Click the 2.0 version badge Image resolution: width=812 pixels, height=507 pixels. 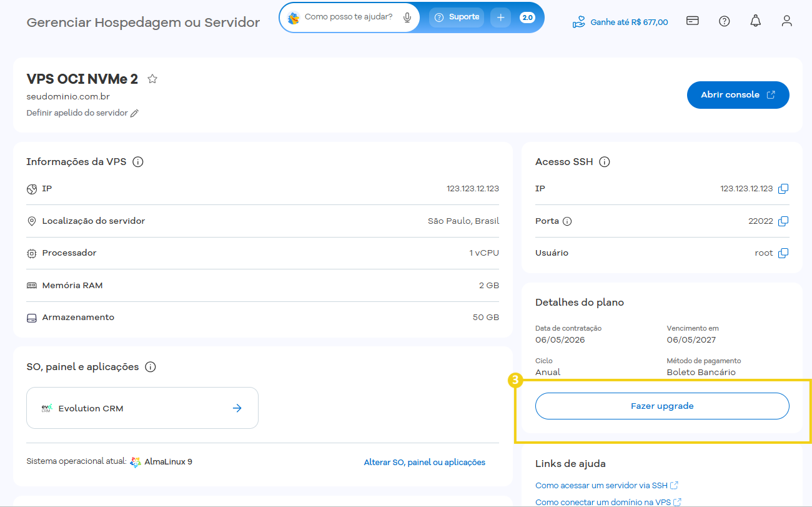tap(527, 18)
